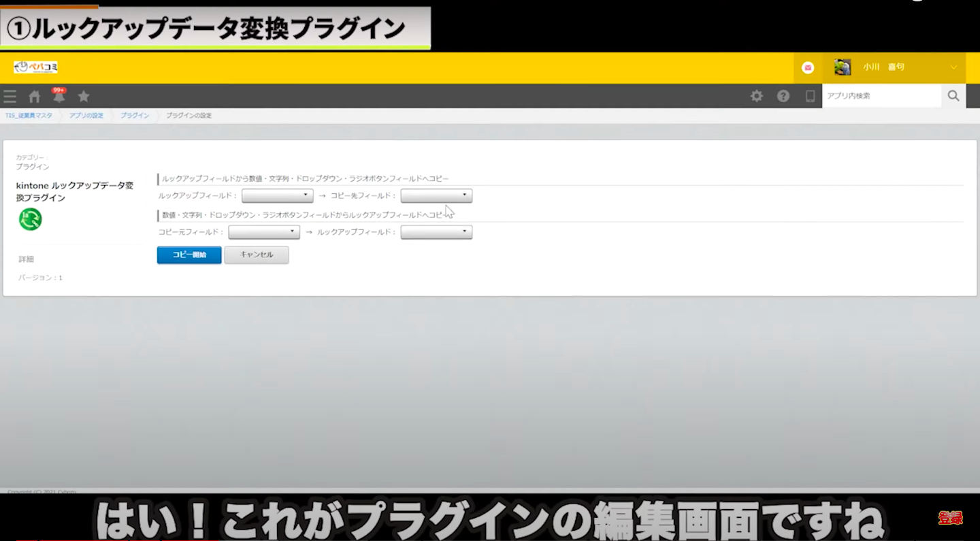This screenshot has height=541, width=980.
Task: Open the user account menu chevron
Action: pyautogui.click(x=953, y=67)
